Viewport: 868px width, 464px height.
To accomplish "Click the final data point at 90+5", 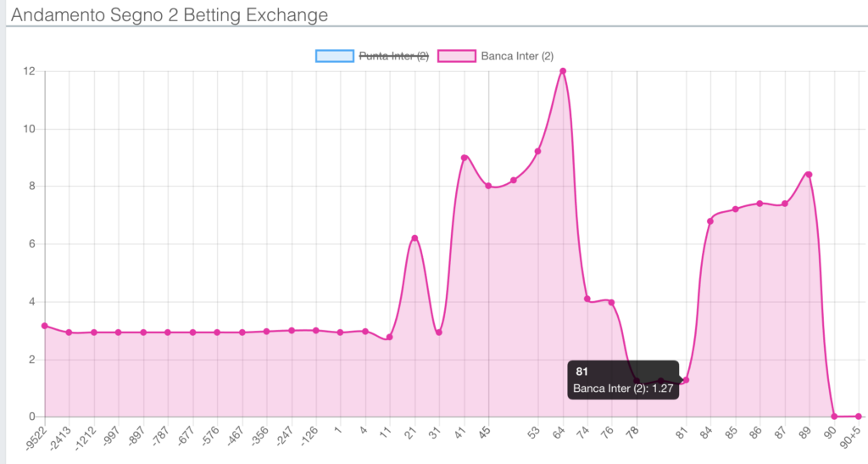I will coord(859,416).
